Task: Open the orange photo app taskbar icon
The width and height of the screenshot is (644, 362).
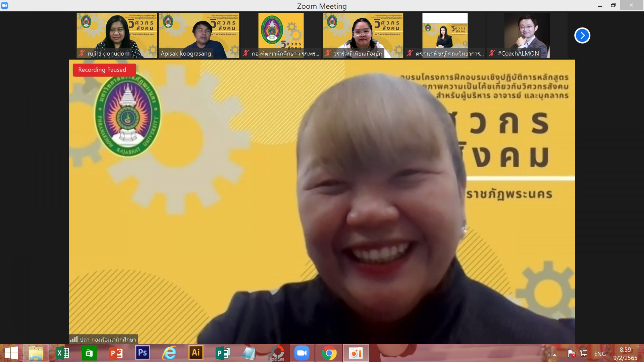Action: (x=356, y=353)
